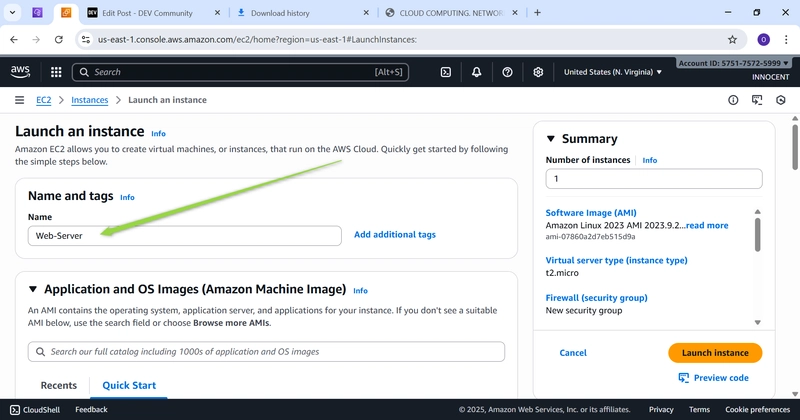The image size is (800, 420).
Task: Close the Edit Post - DEV Community tab
Action: click(x=217, y=13)
